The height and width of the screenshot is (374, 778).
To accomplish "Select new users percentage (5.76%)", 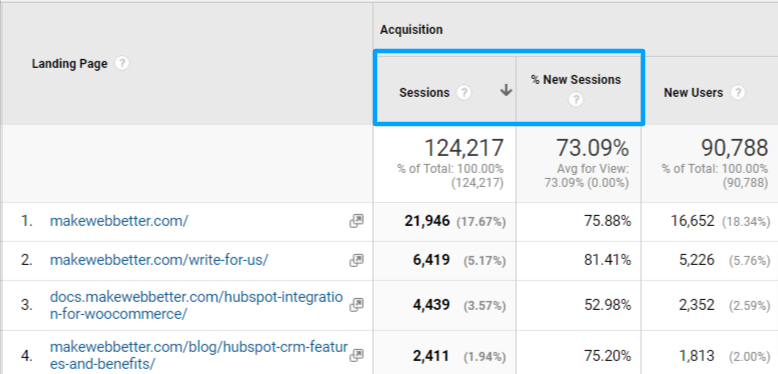I will click(x=749, y=261).
